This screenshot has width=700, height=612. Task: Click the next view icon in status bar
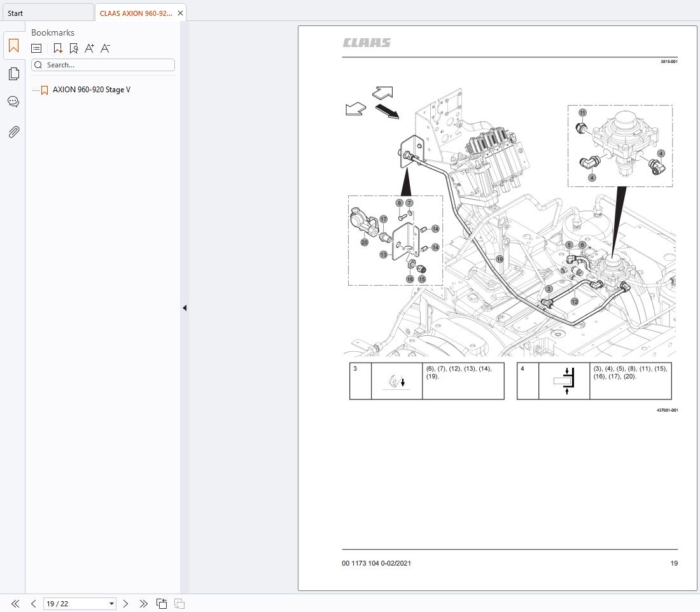(x=179, y=604)
